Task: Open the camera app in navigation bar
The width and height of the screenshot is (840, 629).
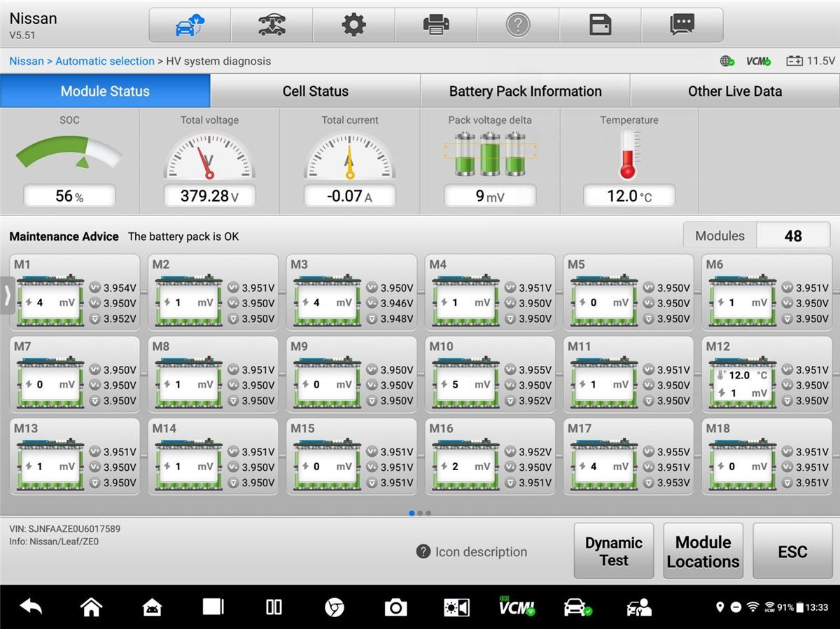Action: [x=395, y=607]
